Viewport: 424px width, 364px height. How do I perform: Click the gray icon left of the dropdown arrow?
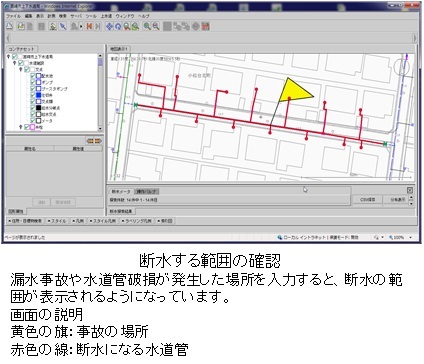[74, 26]
